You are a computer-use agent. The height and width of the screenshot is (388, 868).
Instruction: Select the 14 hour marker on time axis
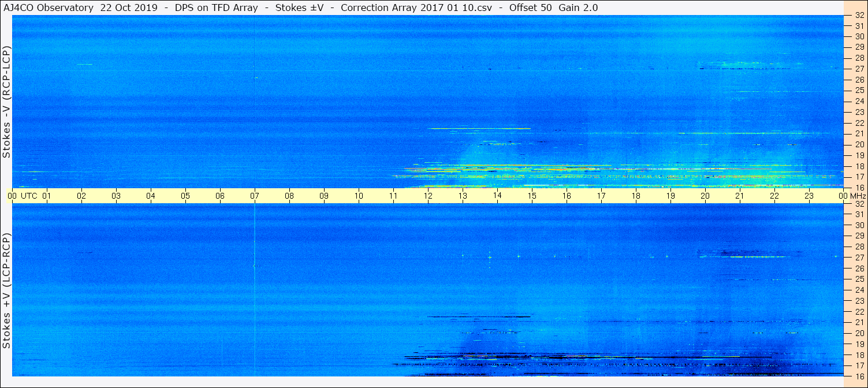pyautogui.click(x=497, y=196)
